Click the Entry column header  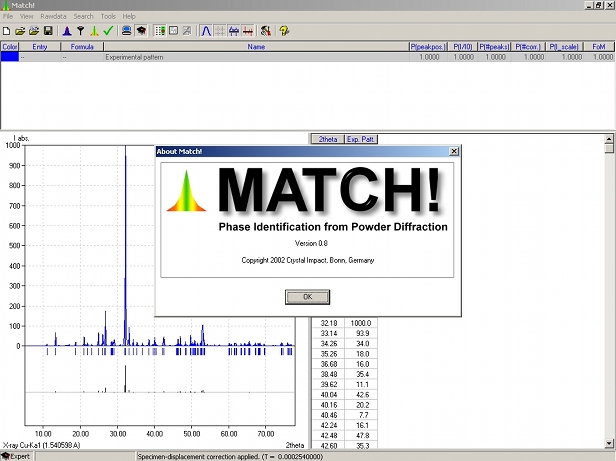click(x=40, y=47)
